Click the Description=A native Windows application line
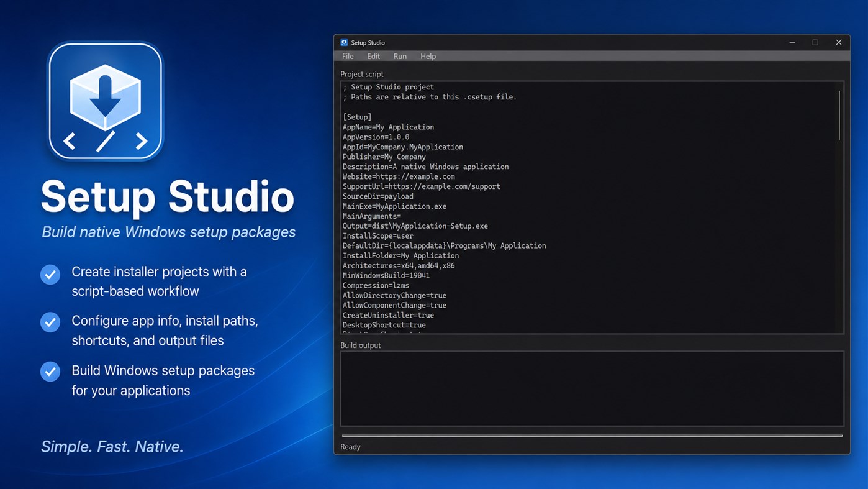The height and width of the screenshot is (489, 868). click(426, 167)
